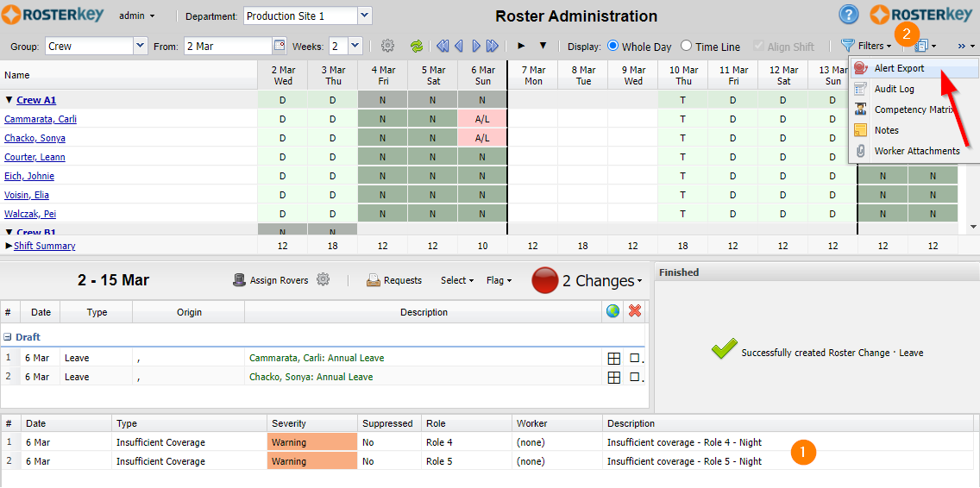This screenshot has height=488, width=980.
Task: Sort alerts by the Severity column header
Action: coord(312,423)
